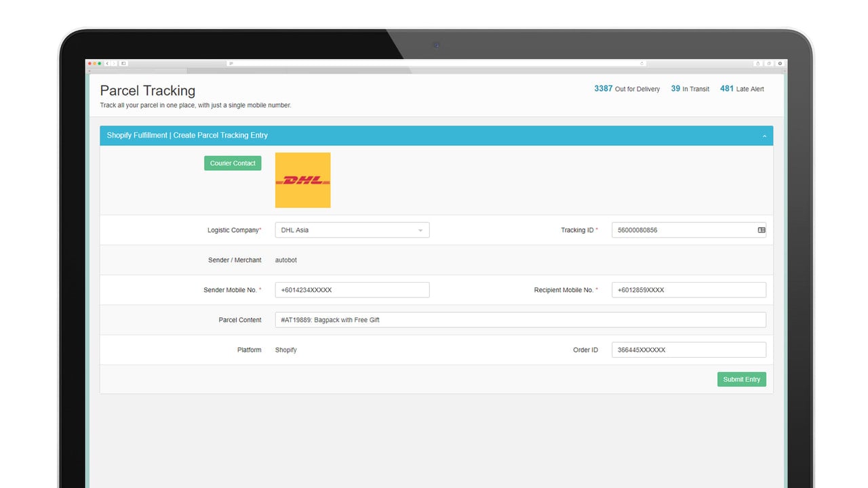Click the Recipient Mobile No. field

coord(689,289)
